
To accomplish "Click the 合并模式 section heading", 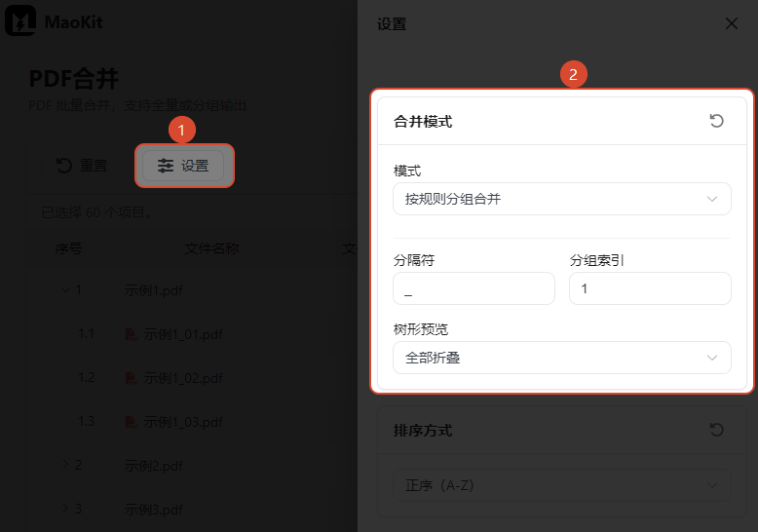I will 423,122.
